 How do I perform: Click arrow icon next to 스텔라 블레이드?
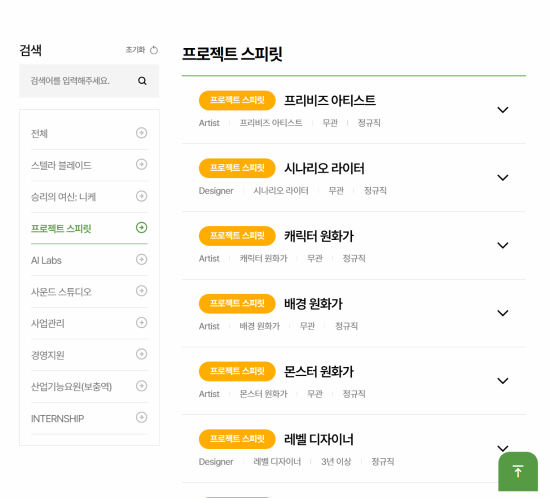click(141, 164)
